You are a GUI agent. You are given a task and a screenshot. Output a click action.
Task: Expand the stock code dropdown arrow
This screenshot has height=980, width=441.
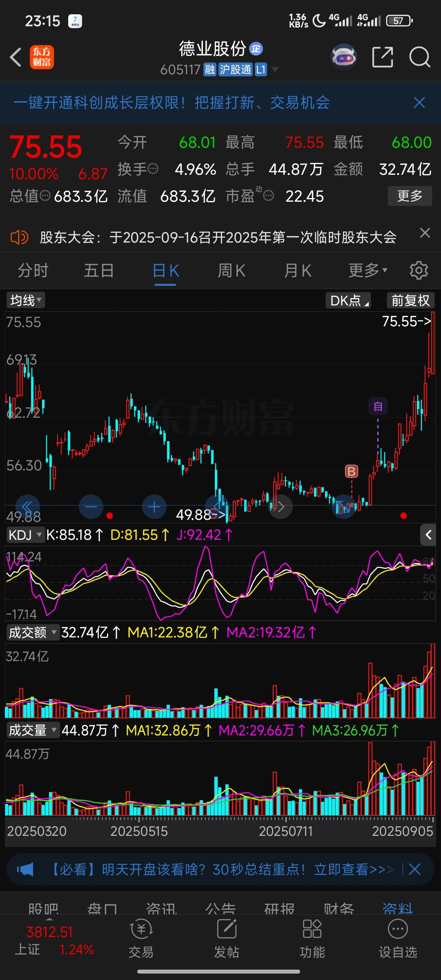pos(275,69)
